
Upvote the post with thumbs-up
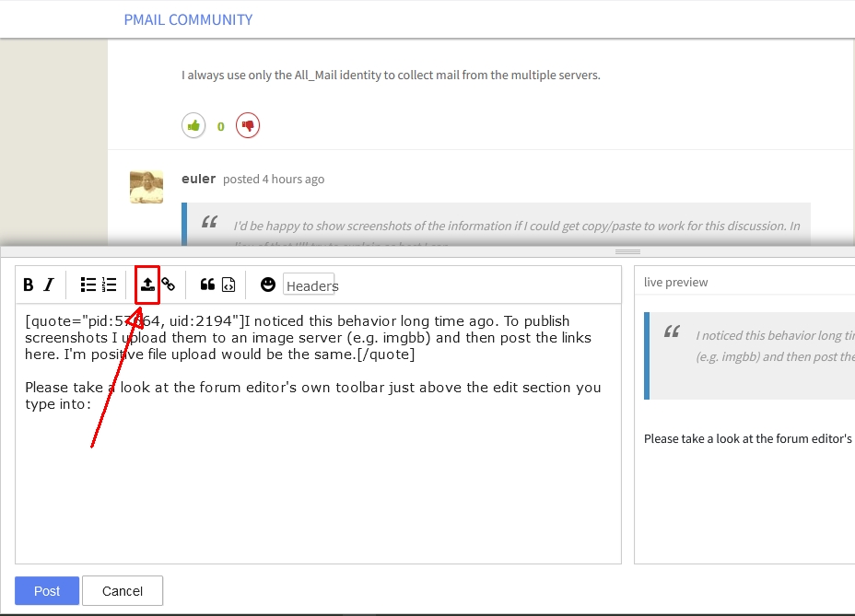tap(193, 125)
